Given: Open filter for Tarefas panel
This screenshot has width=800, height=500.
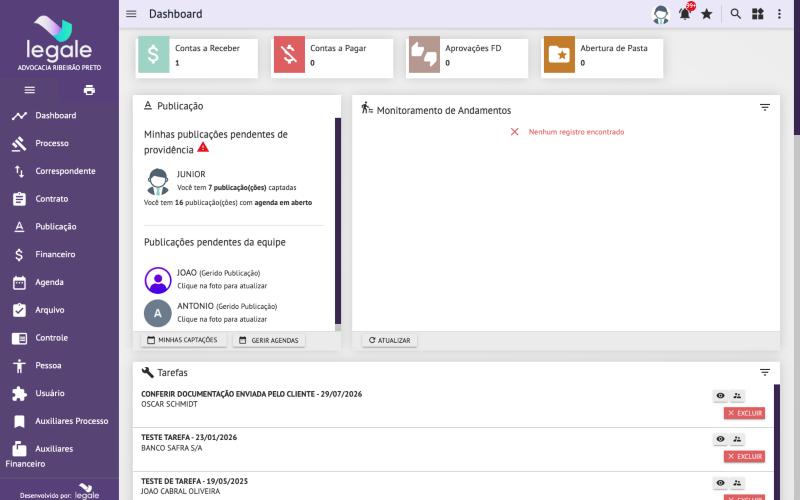Looking at the screenshot, I should click(765, 372).
